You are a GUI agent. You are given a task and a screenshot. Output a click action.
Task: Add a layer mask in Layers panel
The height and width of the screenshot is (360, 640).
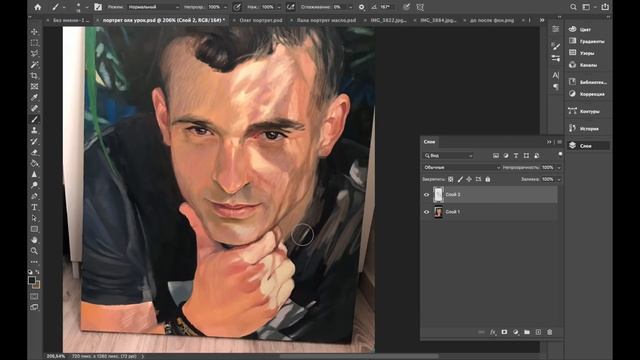504,332
